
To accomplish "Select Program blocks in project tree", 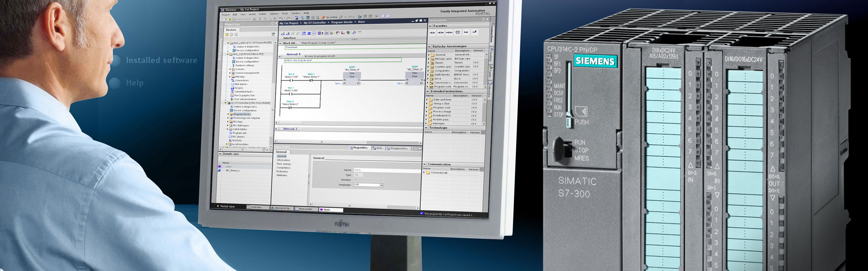I will (242, 114).
